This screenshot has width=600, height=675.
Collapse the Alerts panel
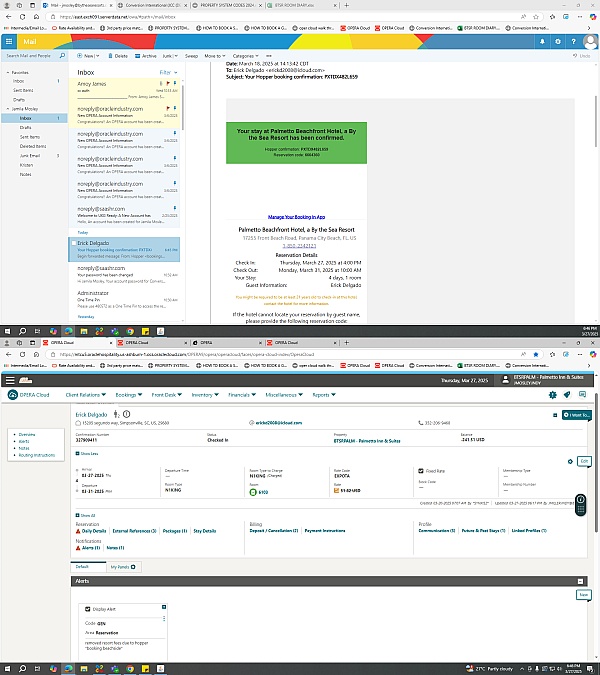click(580, 581)
